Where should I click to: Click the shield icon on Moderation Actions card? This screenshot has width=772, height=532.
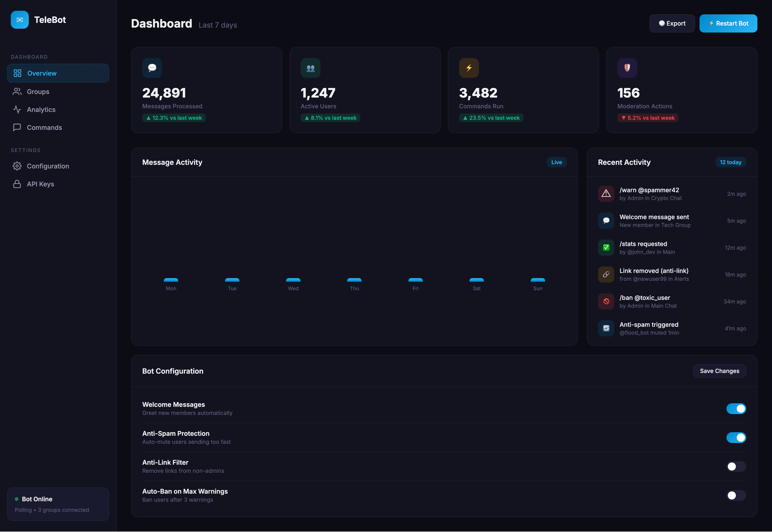click(627, 68)
